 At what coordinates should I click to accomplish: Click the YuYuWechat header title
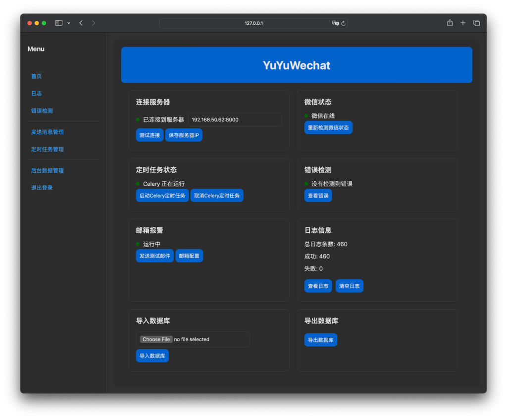[297, 65]
